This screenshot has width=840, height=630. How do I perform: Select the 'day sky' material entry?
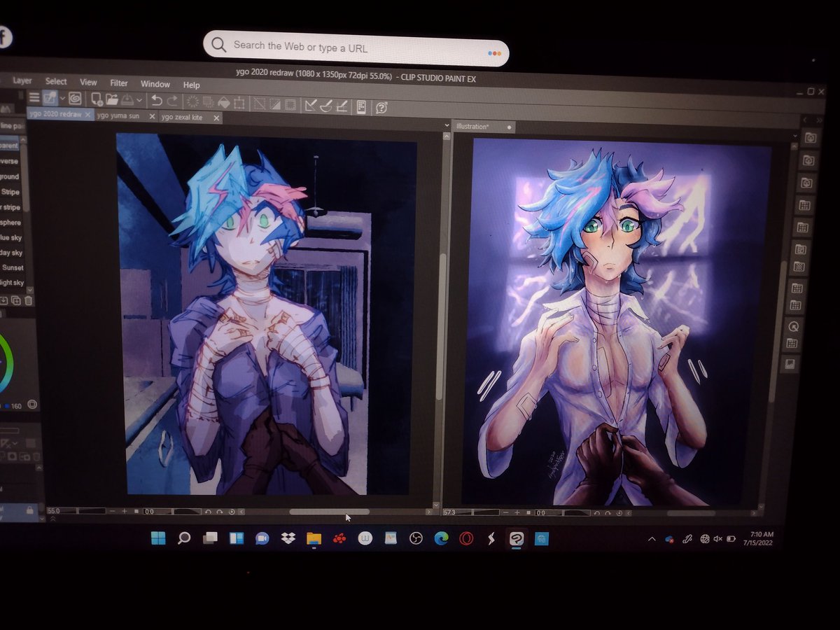11,253
